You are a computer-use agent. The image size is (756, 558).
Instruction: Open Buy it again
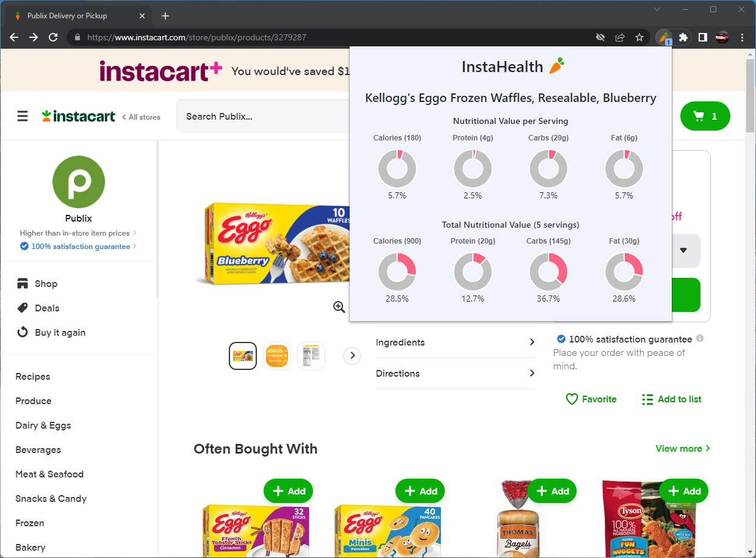tap(51, 332)
